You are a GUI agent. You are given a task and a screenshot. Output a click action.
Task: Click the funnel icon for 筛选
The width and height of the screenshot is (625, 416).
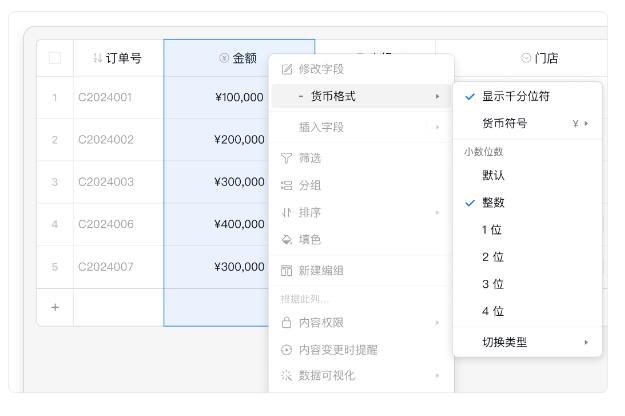287,158
